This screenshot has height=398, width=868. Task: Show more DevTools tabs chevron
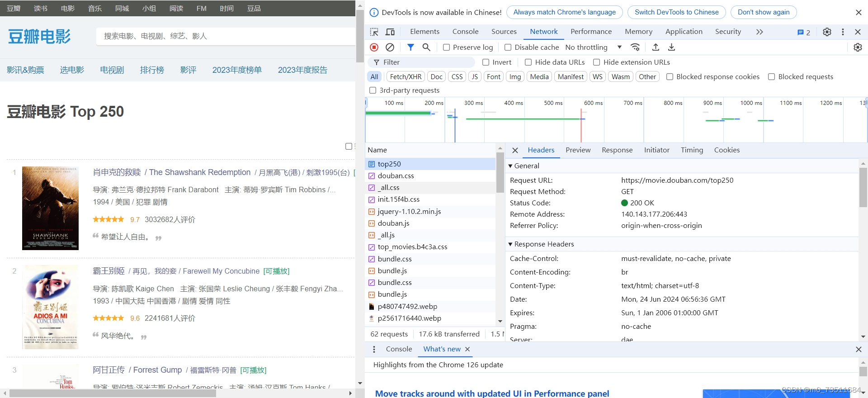(x=759, y=32)
